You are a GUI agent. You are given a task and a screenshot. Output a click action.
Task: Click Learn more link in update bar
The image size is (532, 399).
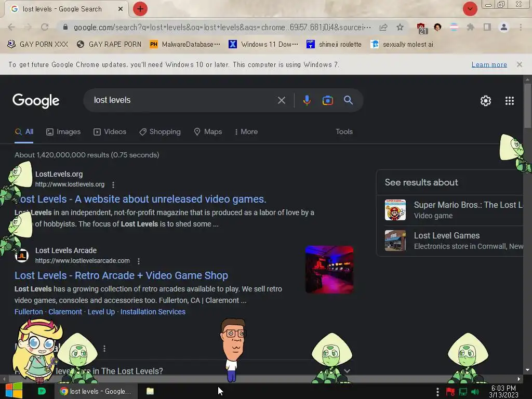click(489, 64)
